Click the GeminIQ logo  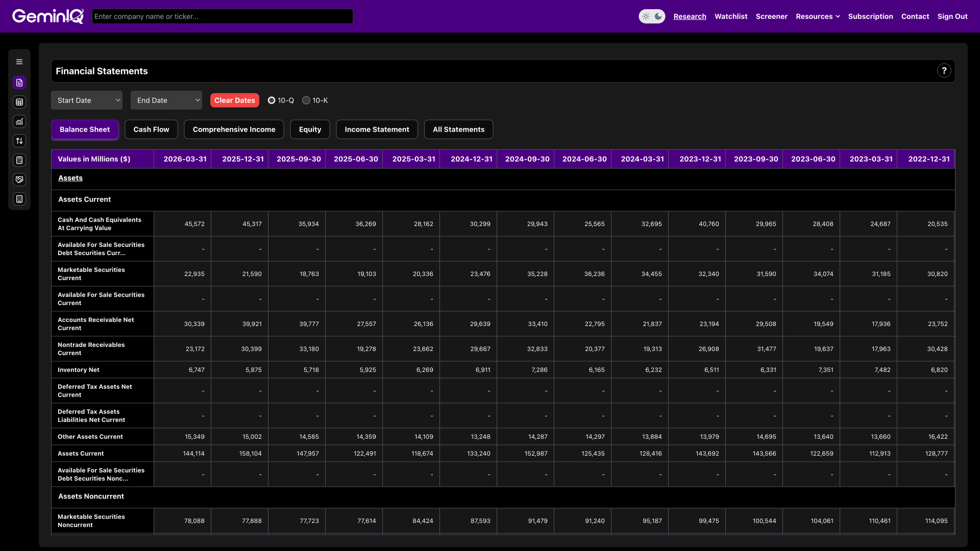pyautogui.click(x=48, y=16)
